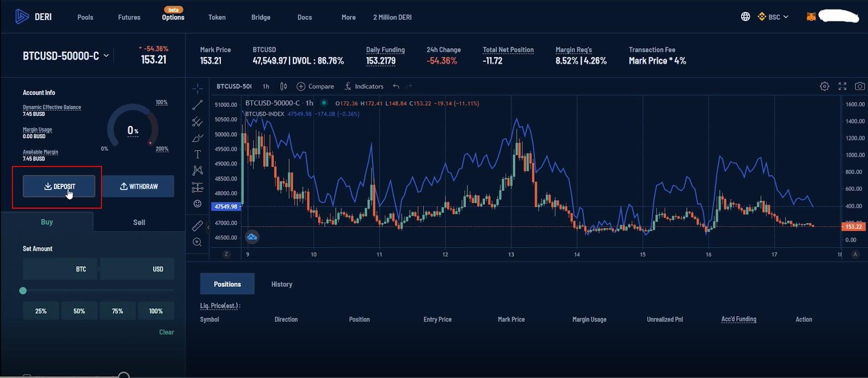Click the Margin Req's label
The image size is (868, 378).
573,49
